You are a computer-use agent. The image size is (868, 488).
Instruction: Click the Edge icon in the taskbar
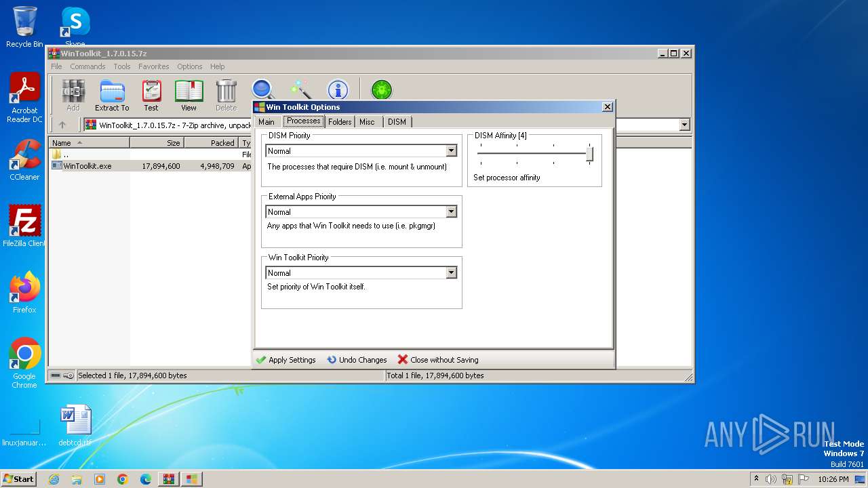coord(146,479)
